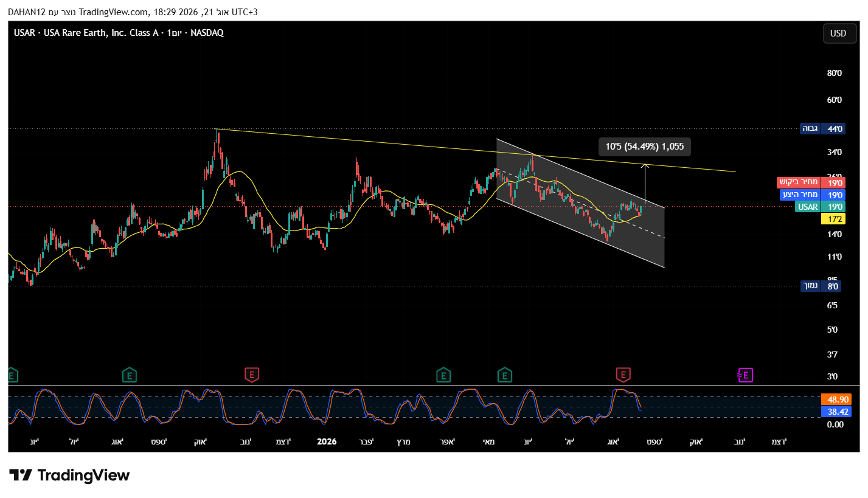This screenshot has height=498, width=868.
Task: Click the גבוה 44'0 high price label
Action: pyautogui.click(x=822, y=128)
